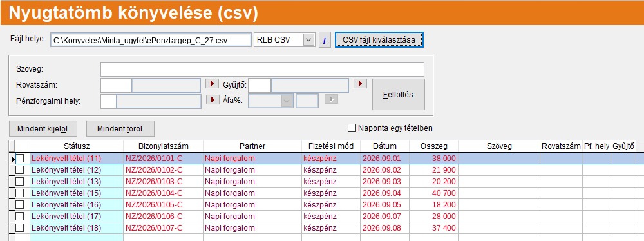Enable 'Naponta egy tételben' checkbox
This screenshot has height=241, width=644.
352,128
